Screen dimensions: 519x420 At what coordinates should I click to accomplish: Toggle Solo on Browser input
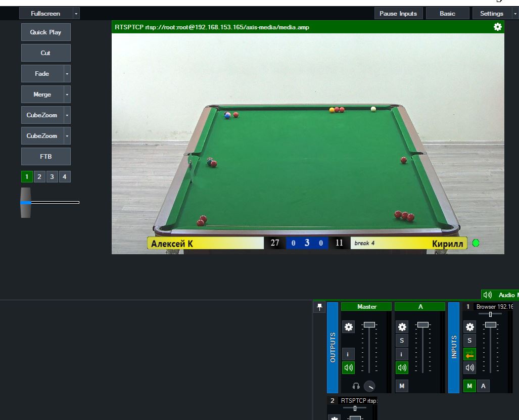pyautogui.click(x=469, y=341)
